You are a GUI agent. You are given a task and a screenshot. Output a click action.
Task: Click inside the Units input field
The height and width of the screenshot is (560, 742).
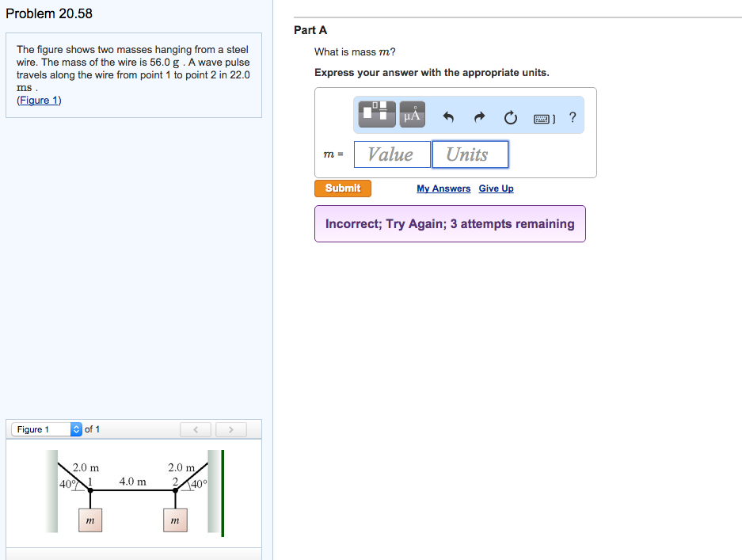point(470,154)
